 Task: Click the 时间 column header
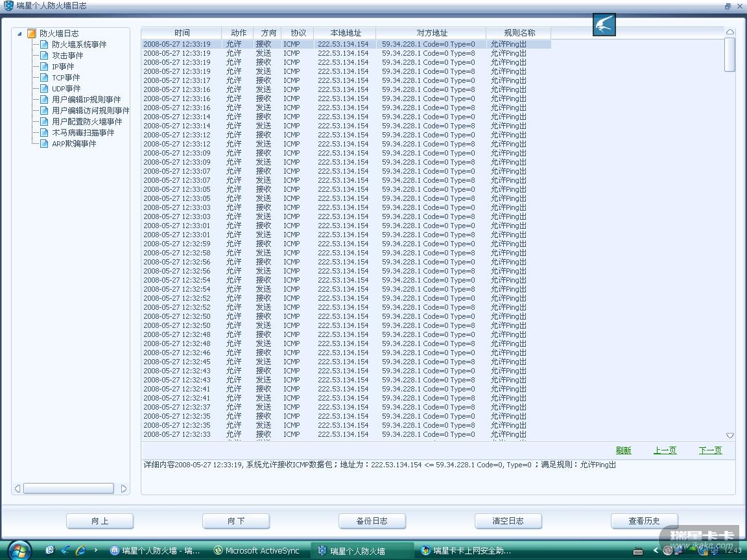pos(182,33)
